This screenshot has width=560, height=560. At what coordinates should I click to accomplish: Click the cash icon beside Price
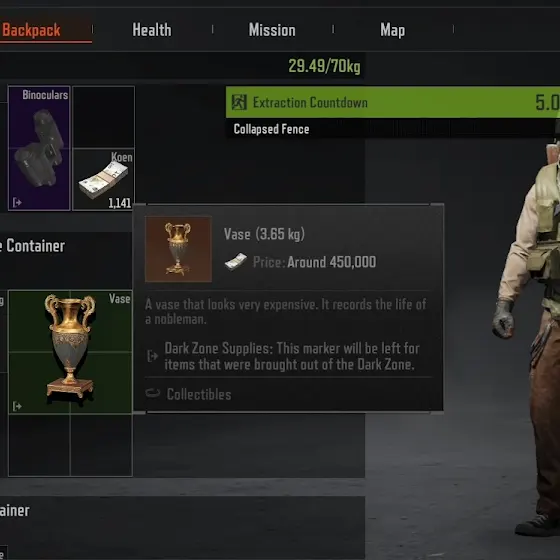[x=236, y=262]
